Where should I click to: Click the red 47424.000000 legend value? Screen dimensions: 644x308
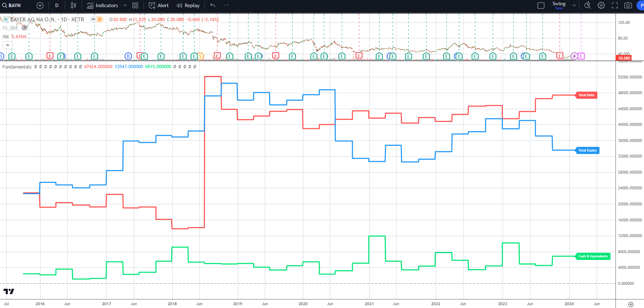[x=98, y=67]
